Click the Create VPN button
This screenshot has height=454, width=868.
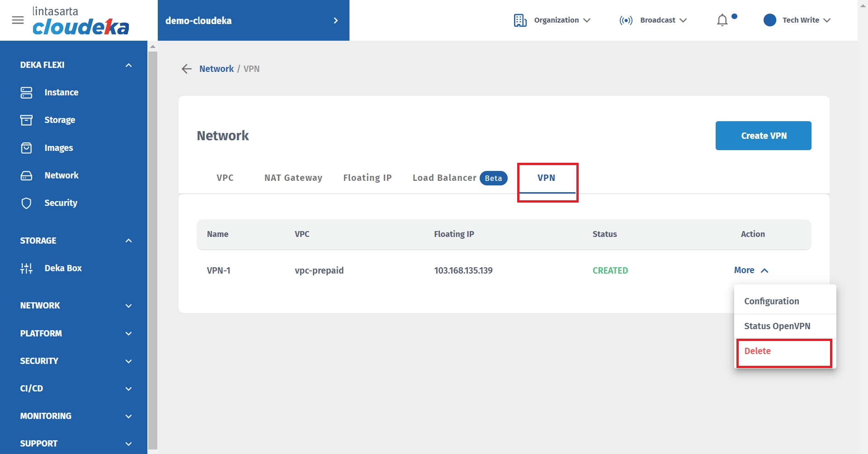763,136
